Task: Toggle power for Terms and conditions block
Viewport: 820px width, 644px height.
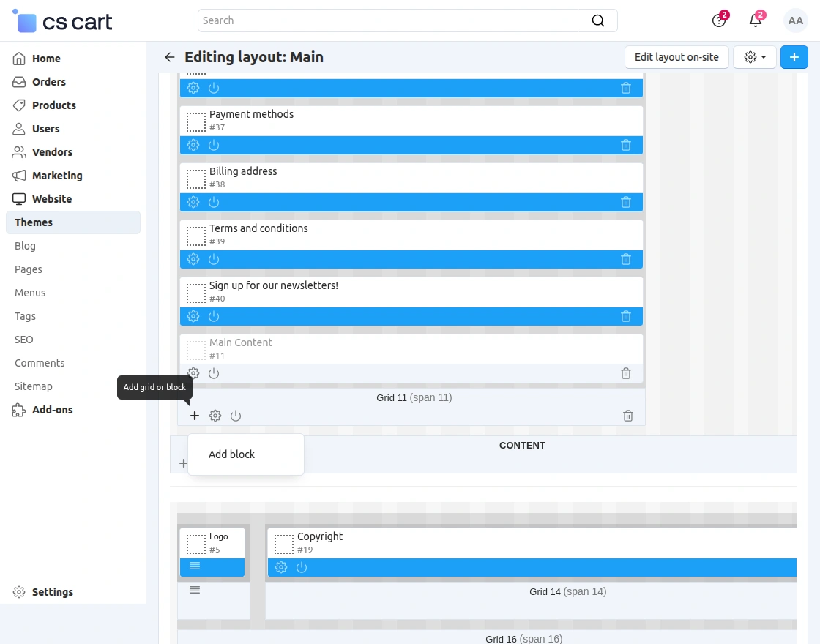Action: (213, 259)
